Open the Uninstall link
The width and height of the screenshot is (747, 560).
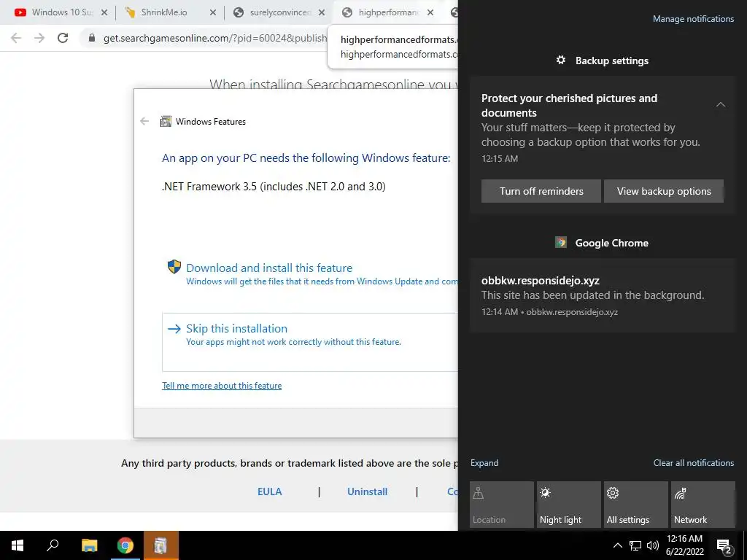tap(368, 491)
